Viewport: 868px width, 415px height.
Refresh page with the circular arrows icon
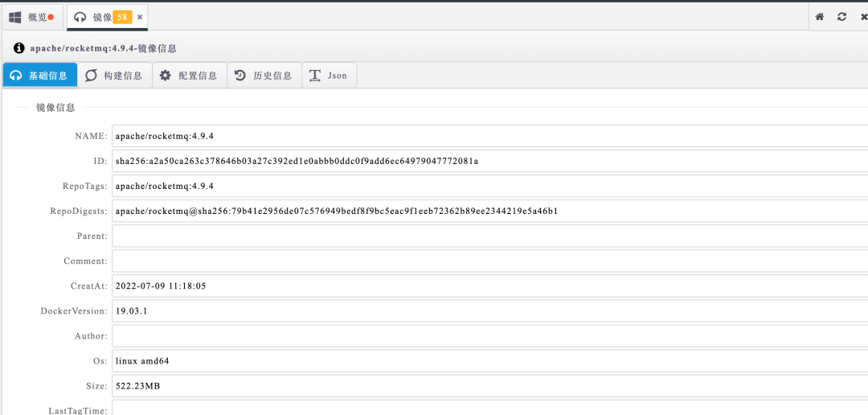click(842, 17)
